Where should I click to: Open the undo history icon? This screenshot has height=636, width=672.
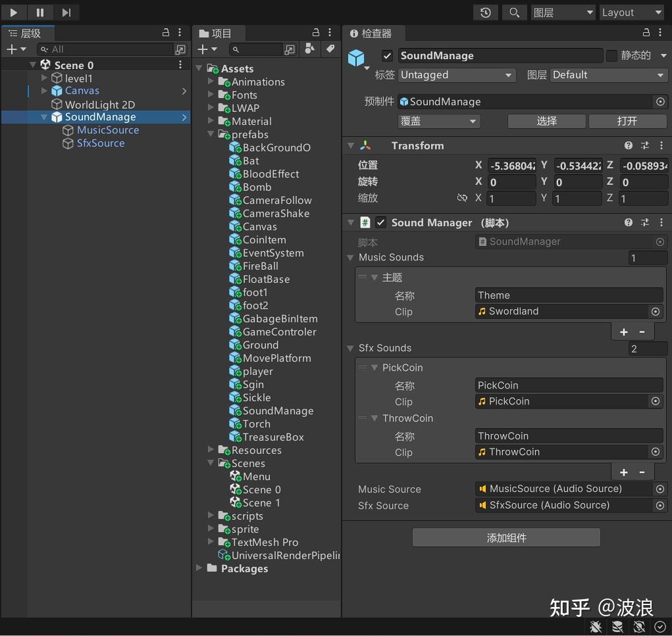point(485,12)
